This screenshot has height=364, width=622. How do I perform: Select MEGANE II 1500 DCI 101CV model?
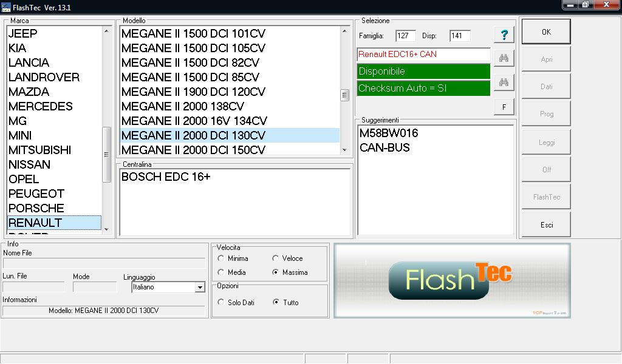point(230,33)
